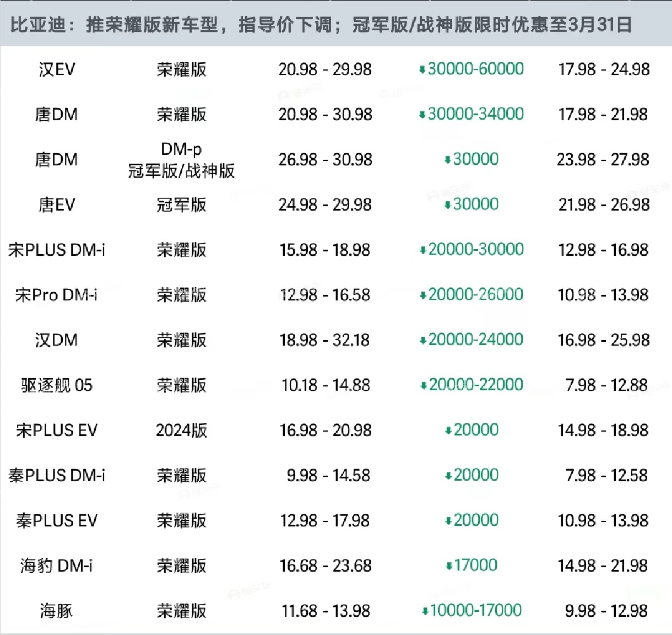
Task: Click the price drop 20000-26000
Action: tap(472, 295)
